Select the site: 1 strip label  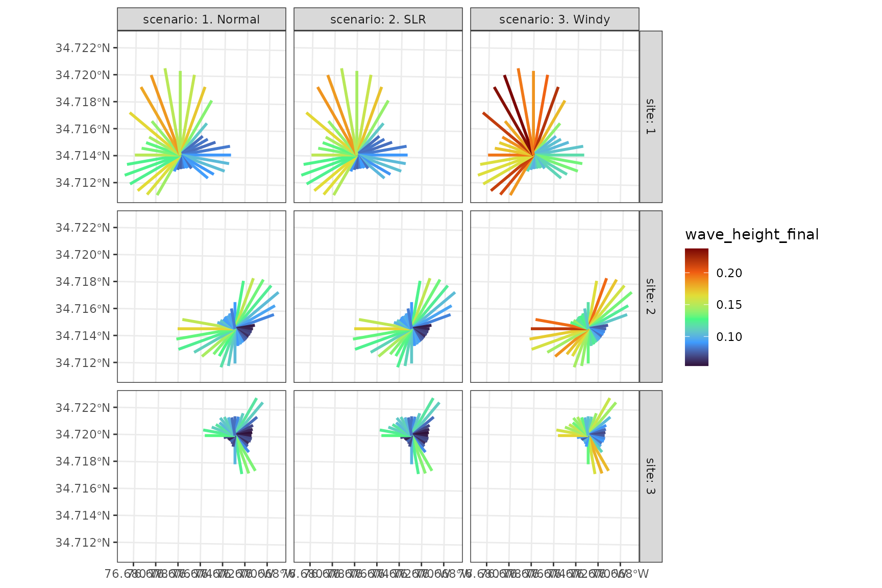tap(650, 116)
